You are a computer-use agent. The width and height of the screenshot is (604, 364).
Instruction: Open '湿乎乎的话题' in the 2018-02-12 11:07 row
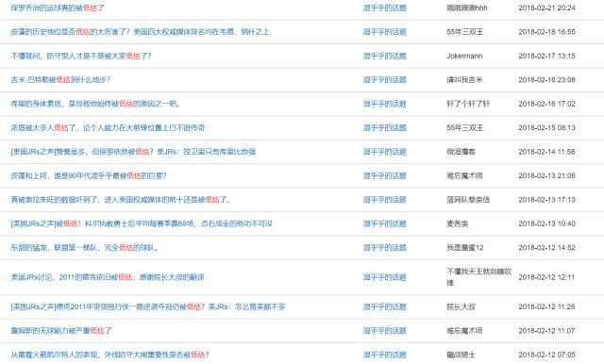[384, 331]
